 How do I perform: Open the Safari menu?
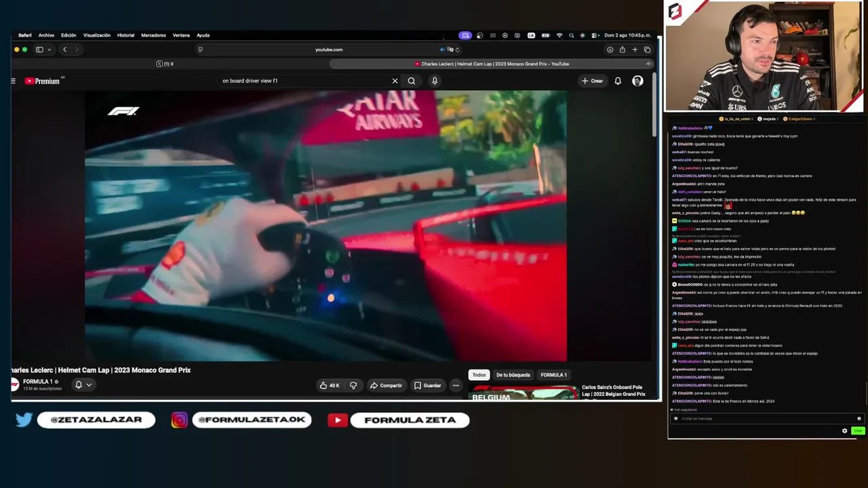[x=25, y=35]
